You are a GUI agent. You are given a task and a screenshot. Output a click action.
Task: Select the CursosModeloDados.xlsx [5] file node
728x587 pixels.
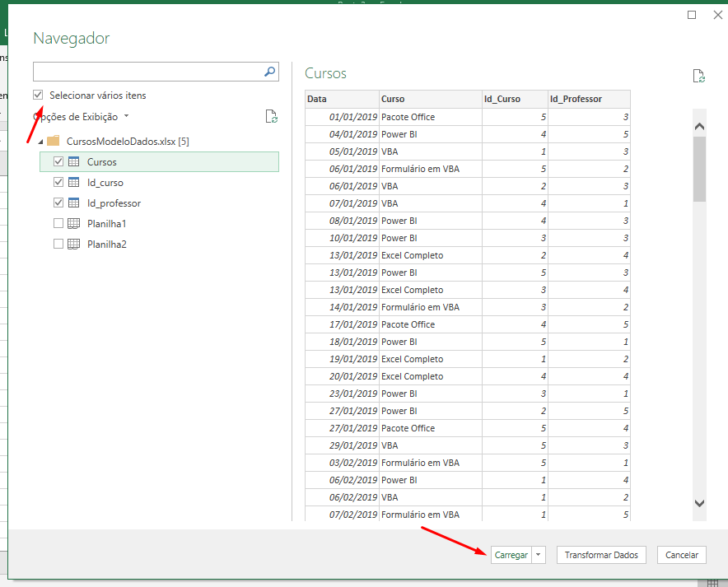[x=128, y=142]
